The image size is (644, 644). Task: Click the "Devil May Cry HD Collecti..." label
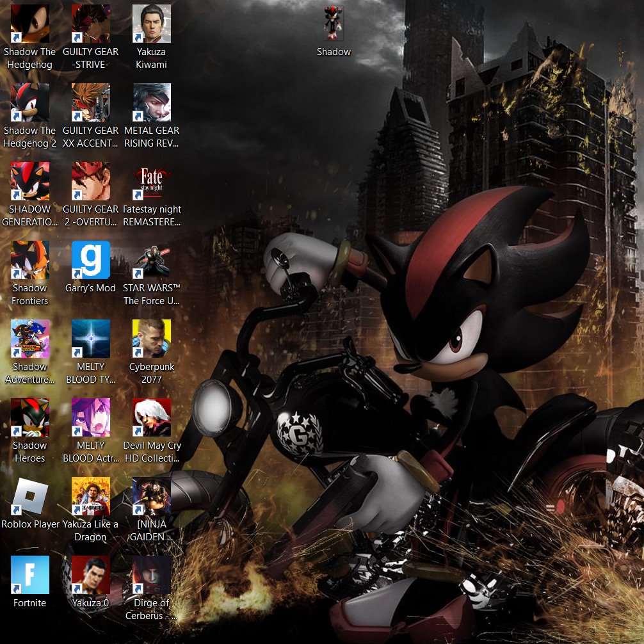pos(152,452)
